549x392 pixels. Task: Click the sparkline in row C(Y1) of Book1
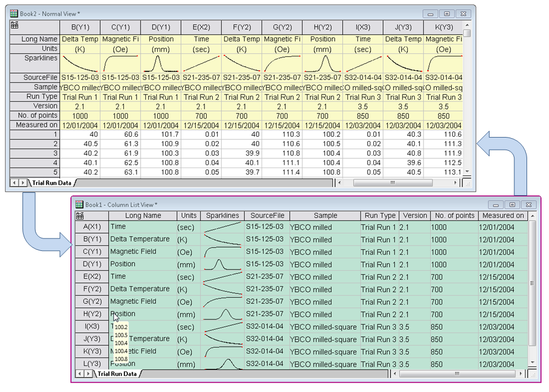tap(222, 252)
